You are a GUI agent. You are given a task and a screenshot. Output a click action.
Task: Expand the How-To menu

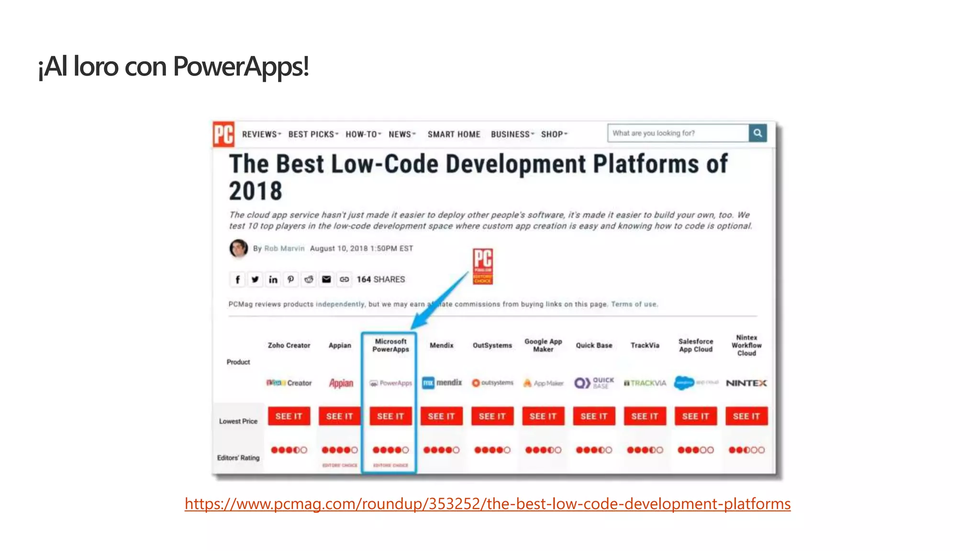(x=363, y=134)
